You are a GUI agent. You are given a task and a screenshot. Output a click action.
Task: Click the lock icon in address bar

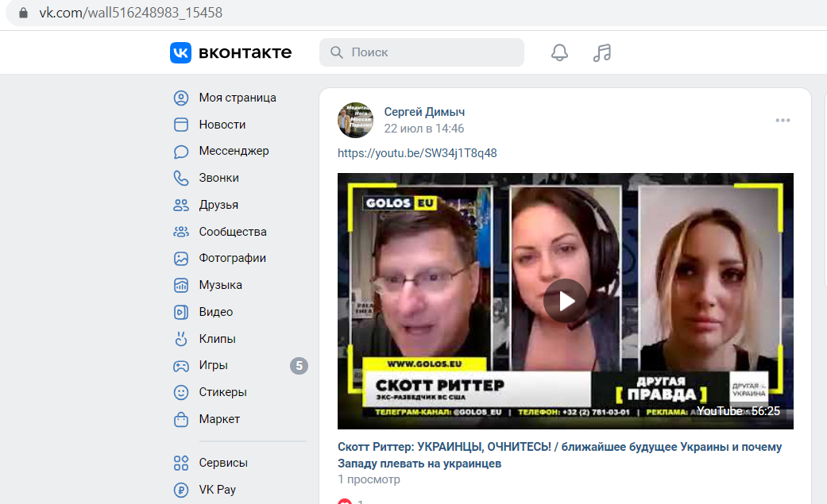pos(23,13)
